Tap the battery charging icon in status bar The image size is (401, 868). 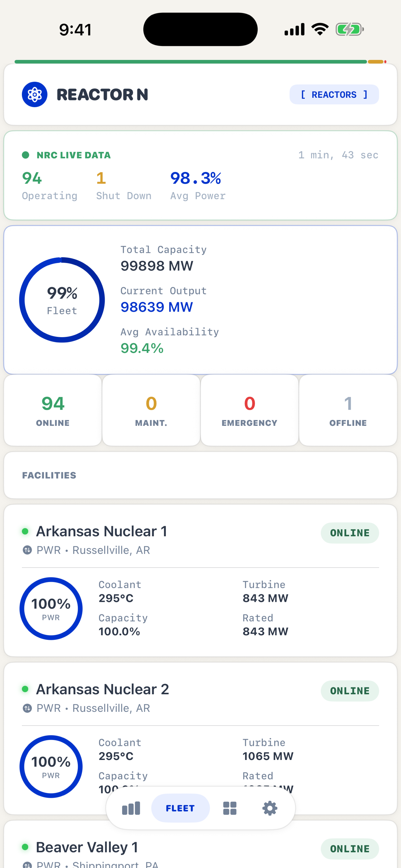point(349,29)
